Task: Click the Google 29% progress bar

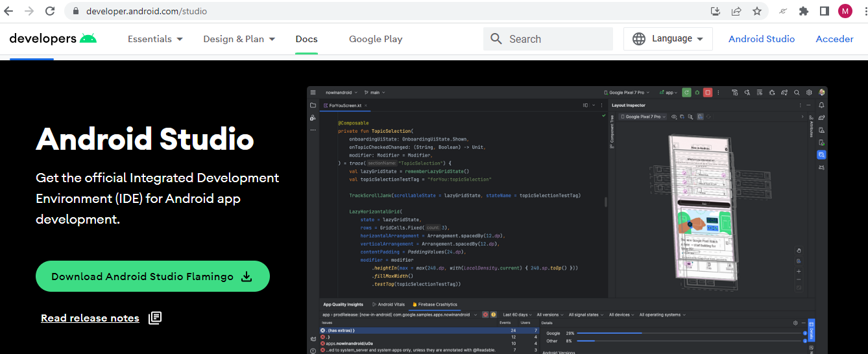Action: tap(688, 333)
